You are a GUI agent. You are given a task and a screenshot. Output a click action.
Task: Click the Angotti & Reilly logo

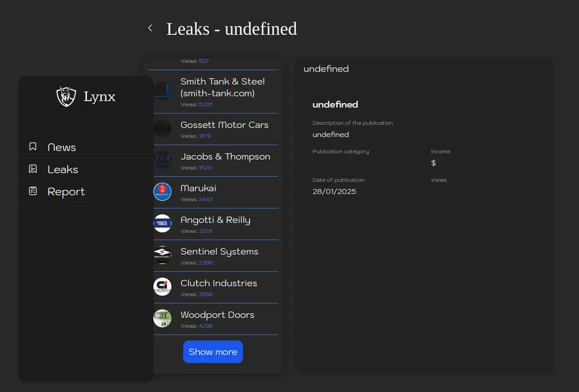click(x=162, y=223)
